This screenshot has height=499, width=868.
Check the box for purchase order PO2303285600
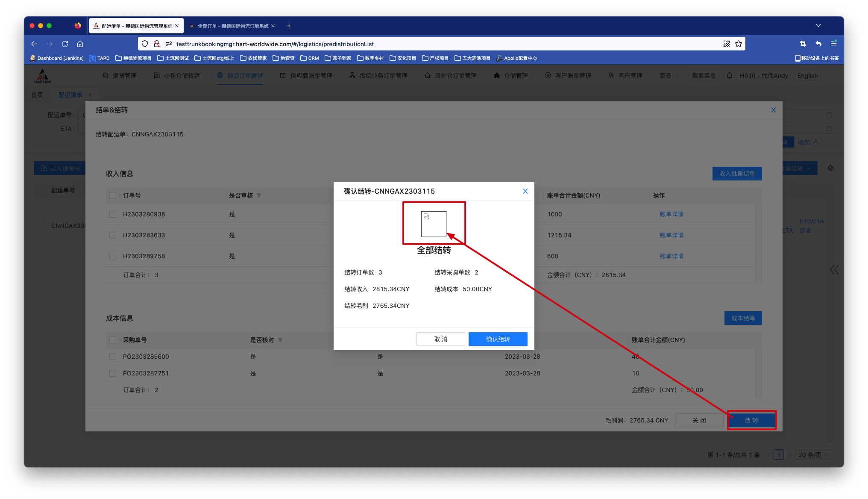click(x=113, y=357)
